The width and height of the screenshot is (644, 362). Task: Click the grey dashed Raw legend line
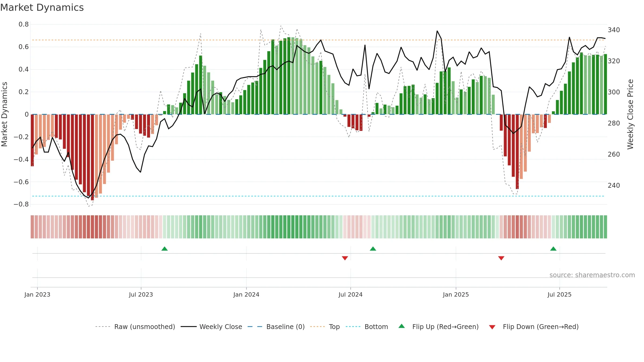tap(103, 327)
